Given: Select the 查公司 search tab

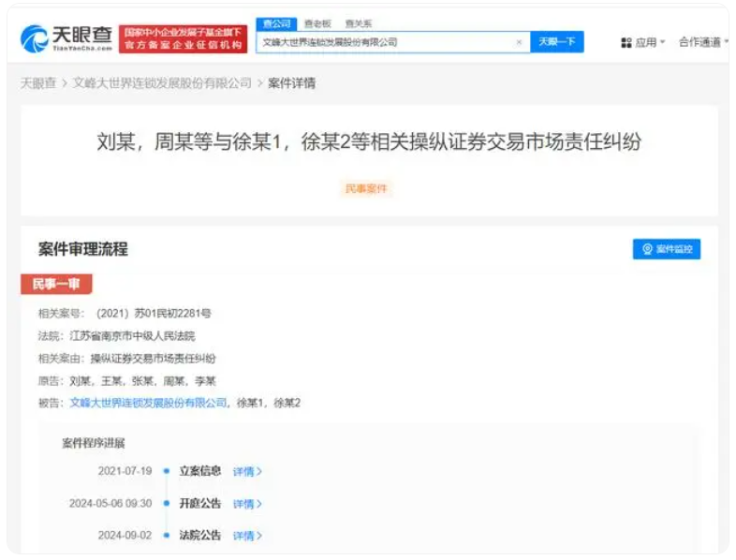Looking at the screenshot, I should click(x=276, y=23).
